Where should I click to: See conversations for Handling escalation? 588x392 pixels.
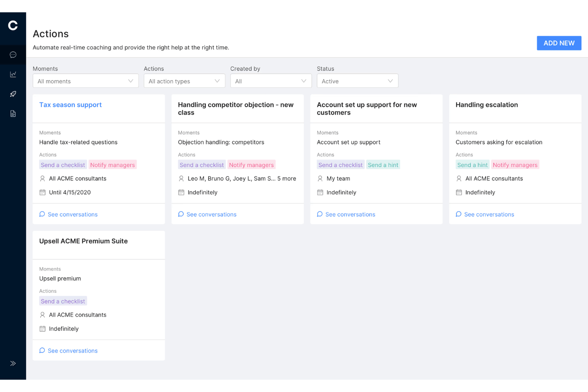click(x=485, y=214)
